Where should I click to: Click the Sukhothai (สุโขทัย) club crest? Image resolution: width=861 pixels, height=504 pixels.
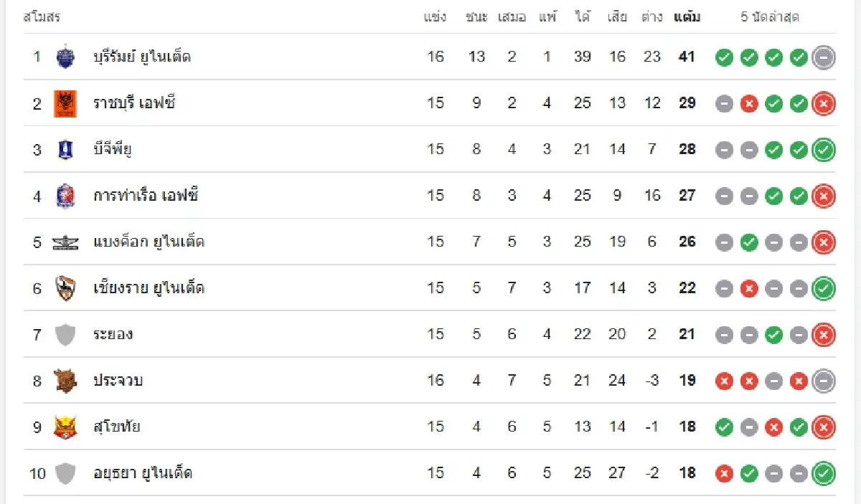click(65, 427)
